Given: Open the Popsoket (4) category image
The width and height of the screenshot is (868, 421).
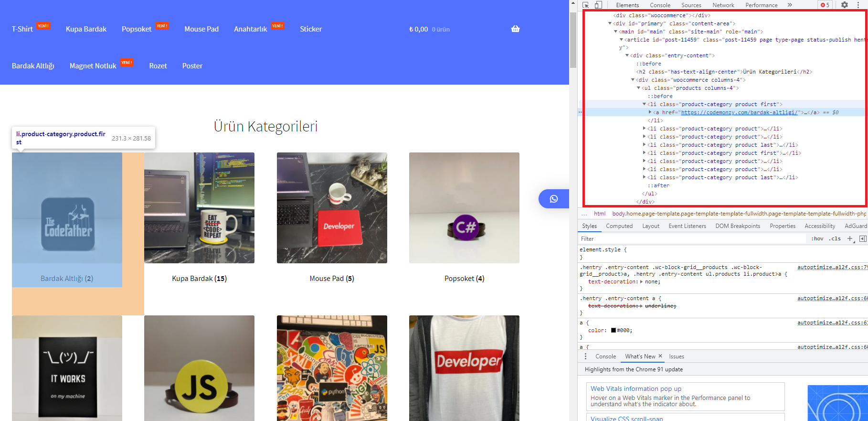Looking at the screenshot, I should (464, 208).
